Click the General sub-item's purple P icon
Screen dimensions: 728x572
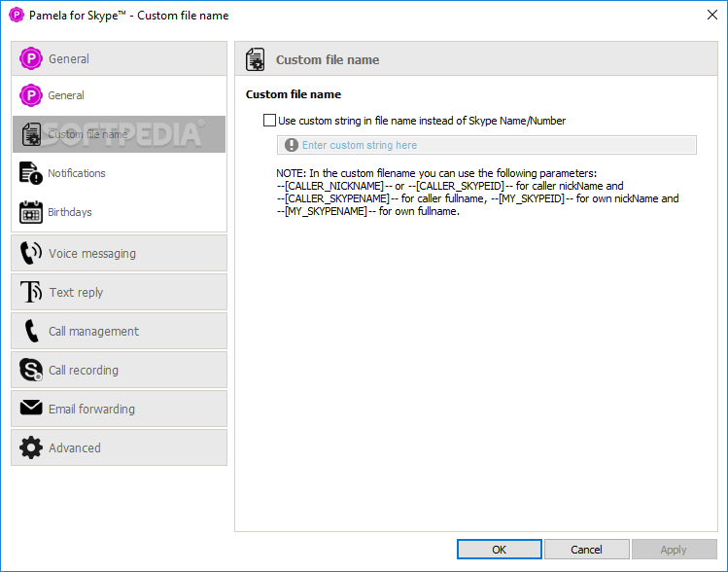coord(31,95)
